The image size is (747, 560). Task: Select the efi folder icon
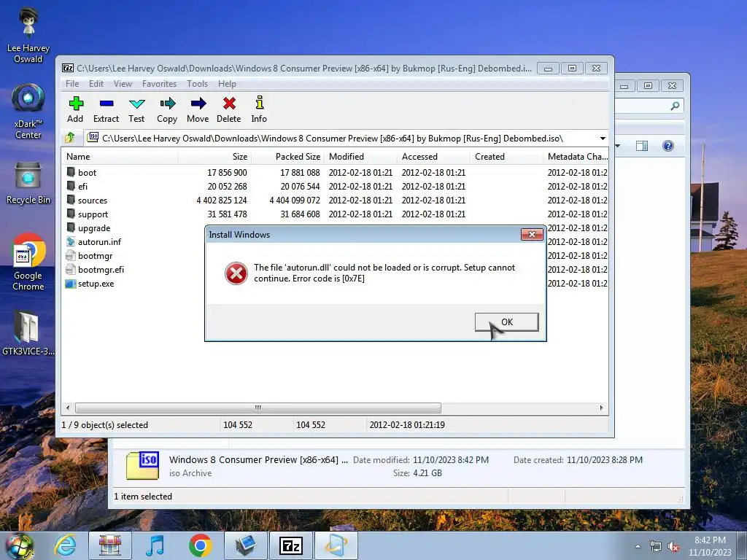tap(71, 186)
